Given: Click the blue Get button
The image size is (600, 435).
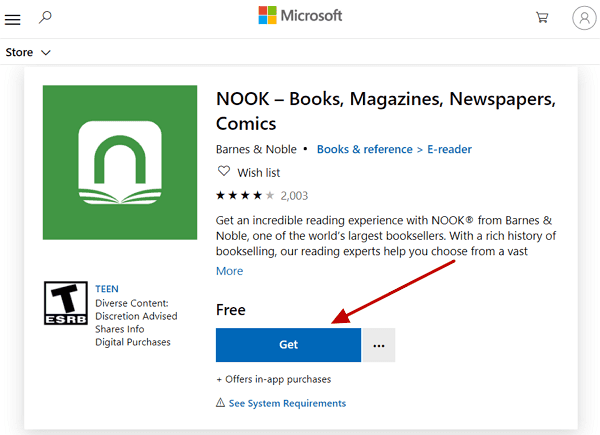Looking at the screenshot, I should [288, 345].
